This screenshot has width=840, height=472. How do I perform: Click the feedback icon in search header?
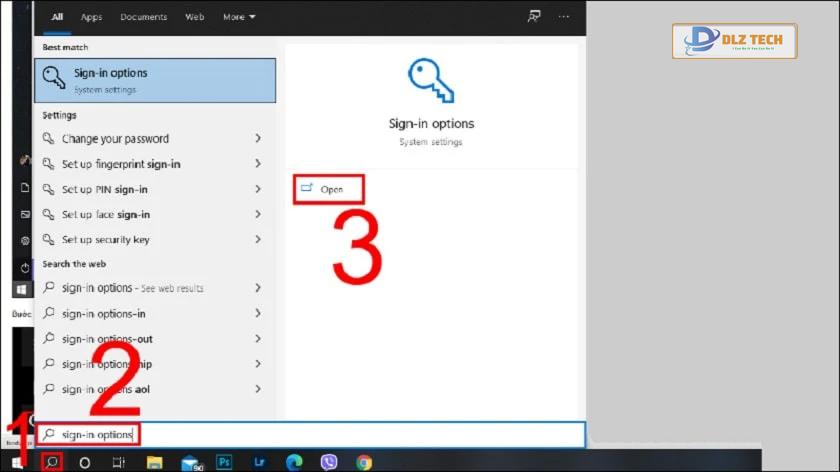point(534,17)
